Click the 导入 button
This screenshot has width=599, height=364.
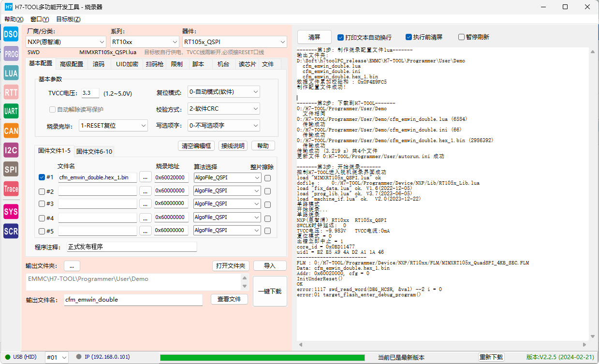(x=270, y=266)
